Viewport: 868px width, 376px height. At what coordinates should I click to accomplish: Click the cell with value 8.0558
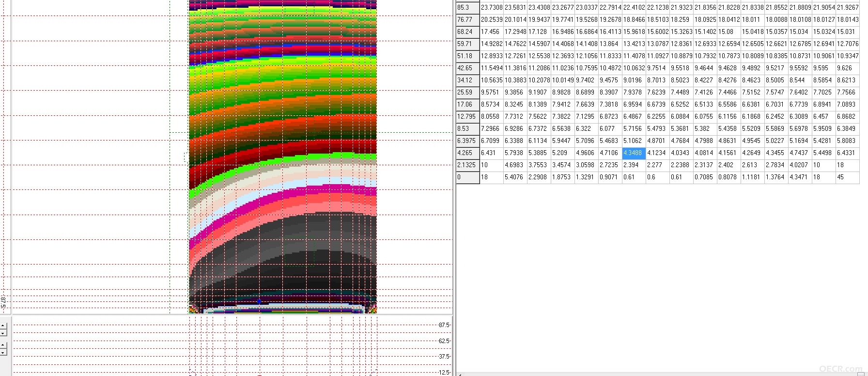click(x=492, y=117)
